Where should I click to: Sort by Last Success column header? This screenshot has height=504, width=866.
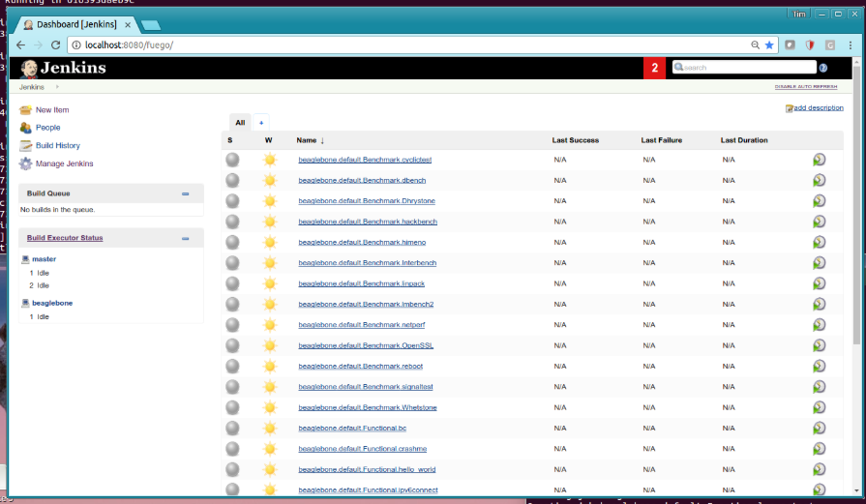575,140
